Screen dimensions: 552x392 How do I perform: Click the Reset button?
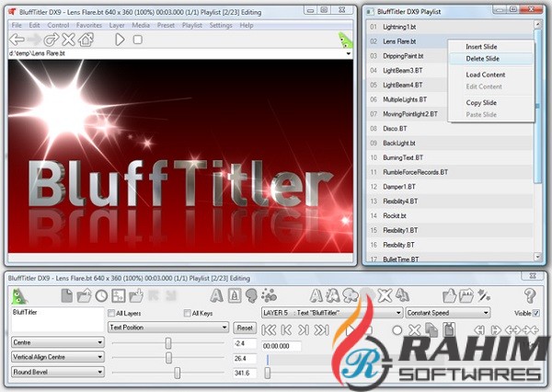point(245,328)
